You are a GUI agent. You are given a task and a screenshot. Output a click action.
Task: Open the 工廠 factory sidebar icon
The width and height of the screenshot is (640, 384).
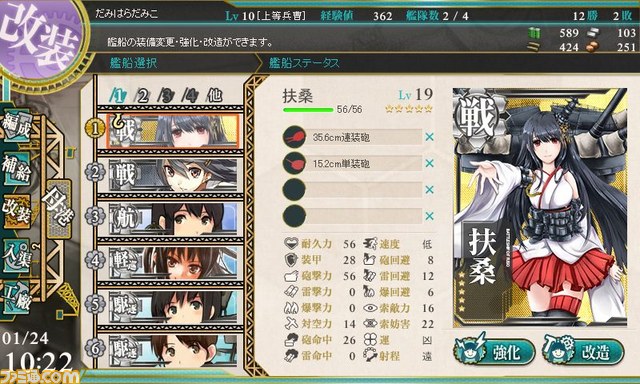[16, 298]
